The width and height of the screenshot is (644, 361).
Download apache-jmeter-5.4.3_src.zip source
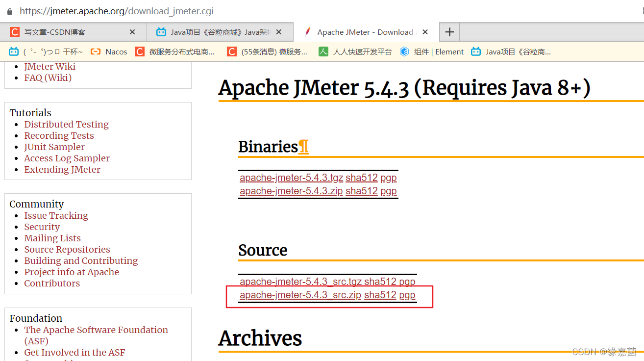click(x=300, y=295)
